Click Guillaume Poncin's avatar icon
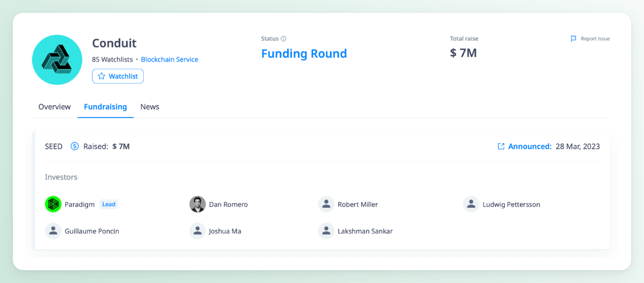 53,231
